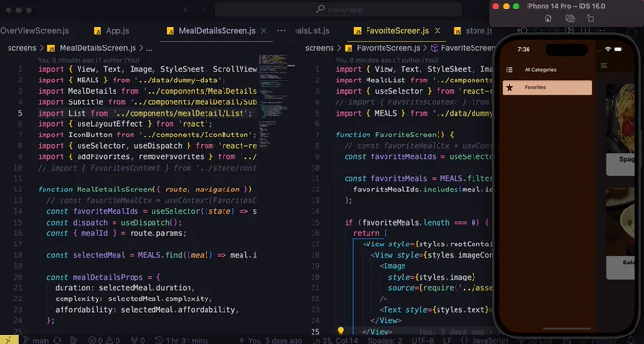This screenshot has height=344, width=644.
Task: Click 'route.params' on line 16
Action: [x=156, y=233]
